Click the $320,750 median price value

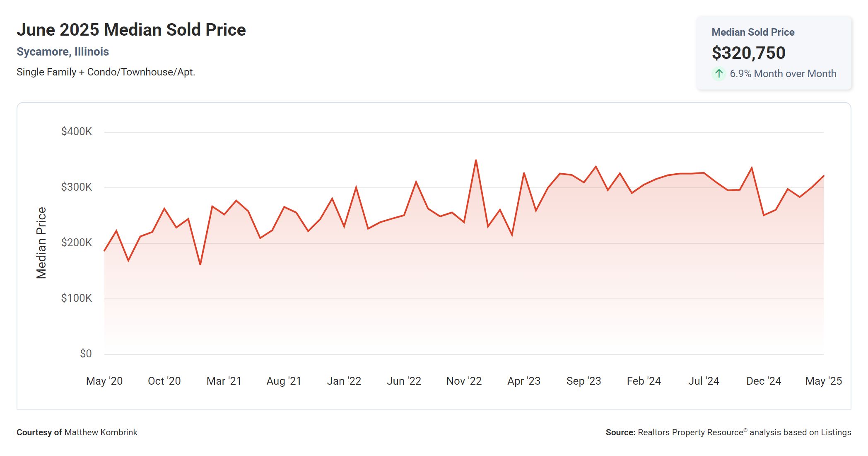(748, 53)
